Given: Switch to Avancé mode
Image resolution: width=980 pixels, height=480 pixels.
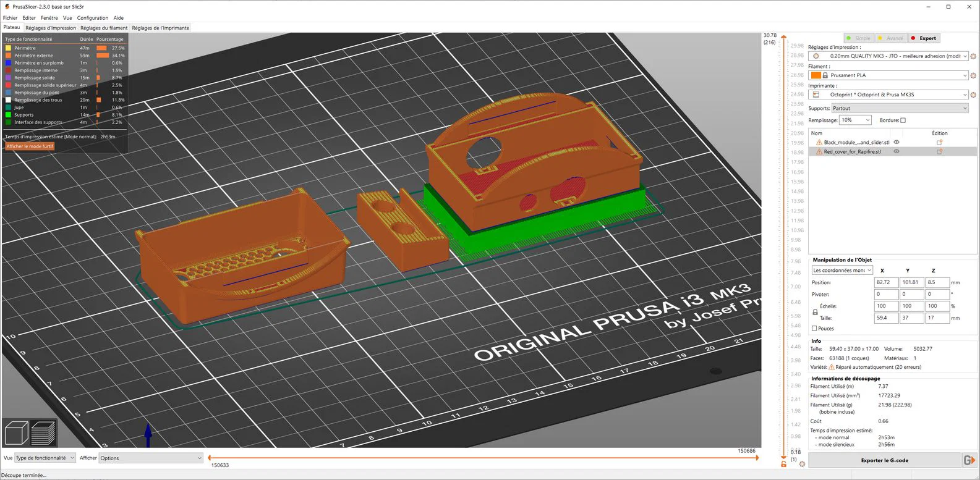Looking at the screenshot, I should (x=891, y=38).
